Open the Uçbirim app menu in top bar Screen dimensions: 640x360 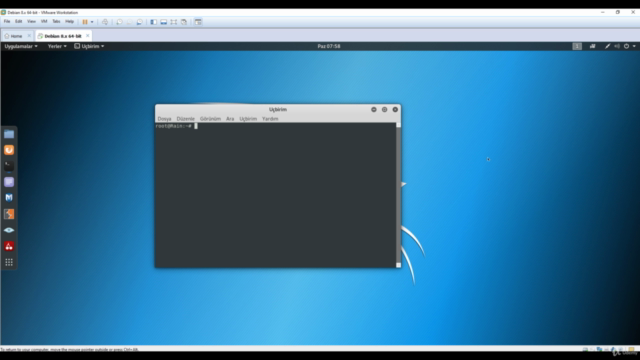89,46
